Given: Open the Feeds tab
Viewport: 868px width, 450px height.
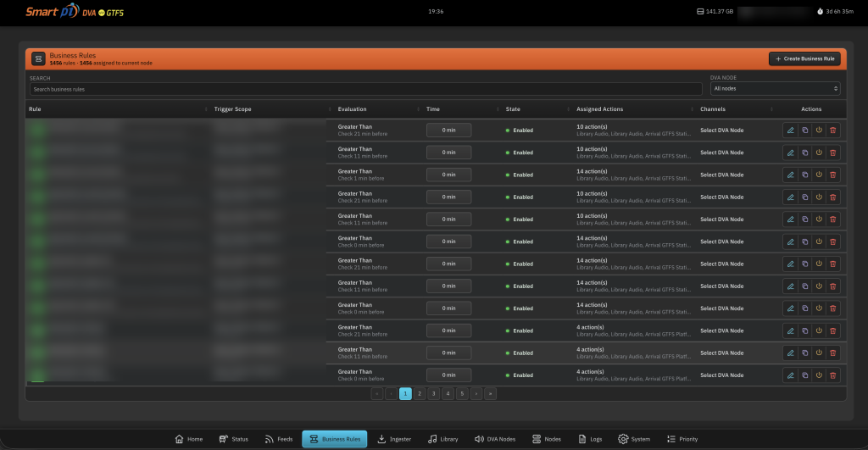Looking at the screenshot, I should coord(278,439).
